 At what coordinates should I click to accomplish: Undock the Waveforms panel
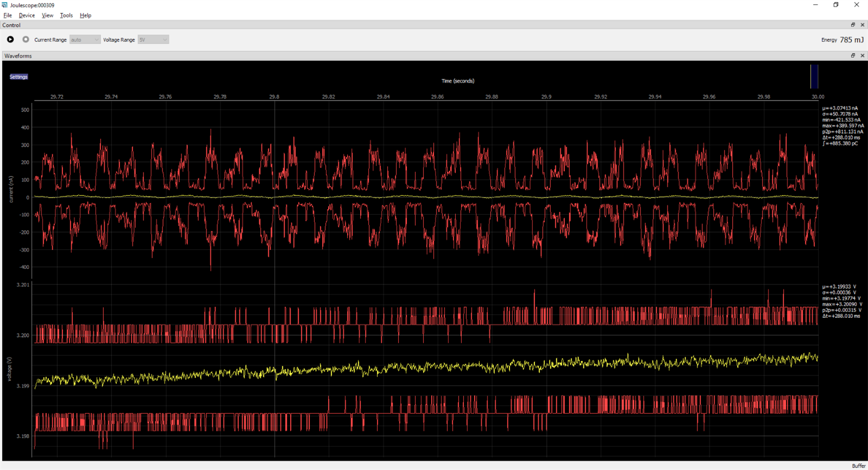[853, 56]
